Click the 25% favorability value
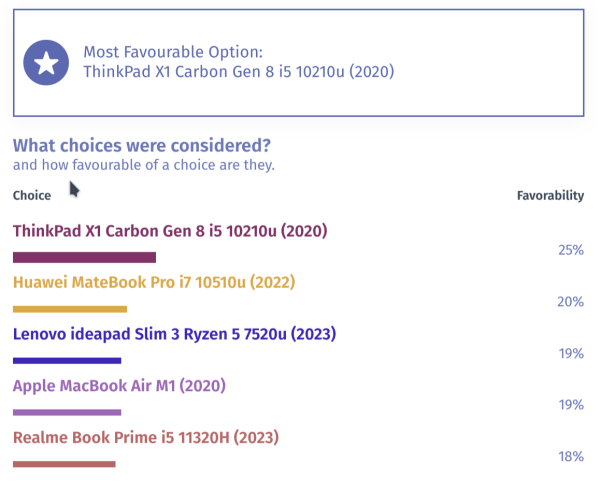Image resolution: width=600 pixels, height=492 pixels. [x=571, y=250]
